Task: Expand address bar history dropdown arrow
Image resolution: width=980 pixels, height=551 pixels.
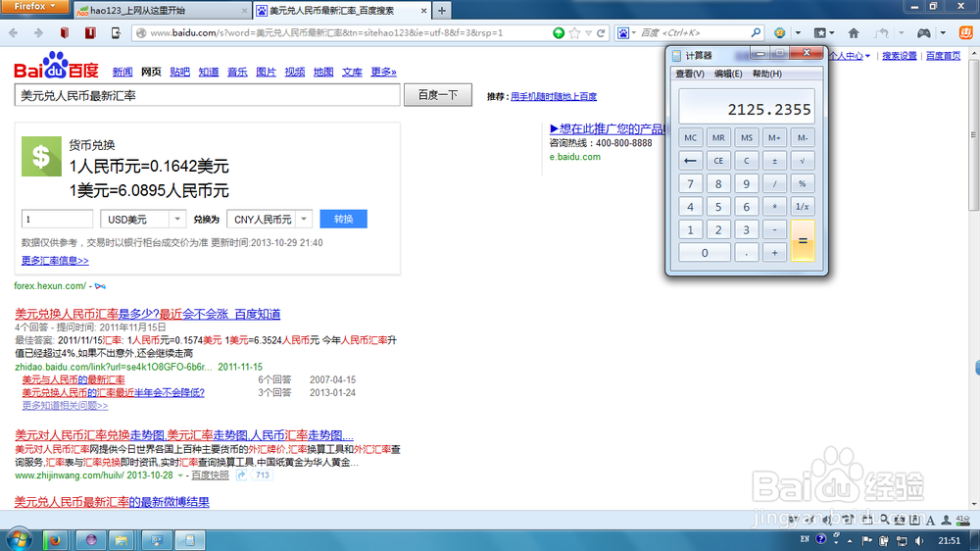Action: [x=589, y=33]
